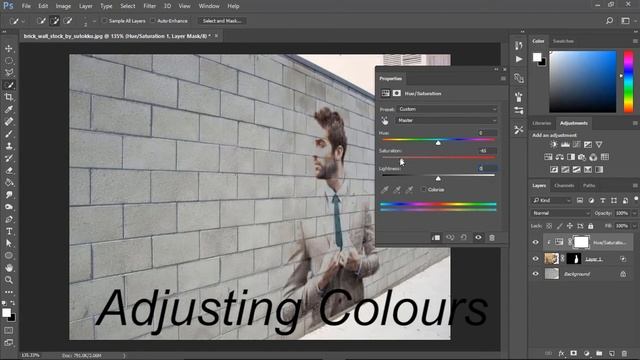Delete the adjustment layer via Properties trash icon
This screenshot has height=360, width=640.
(492, 238)
